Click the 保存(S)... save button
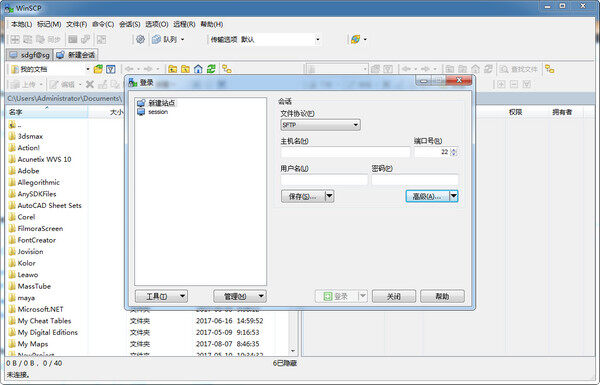 click(x=303, y=196)
